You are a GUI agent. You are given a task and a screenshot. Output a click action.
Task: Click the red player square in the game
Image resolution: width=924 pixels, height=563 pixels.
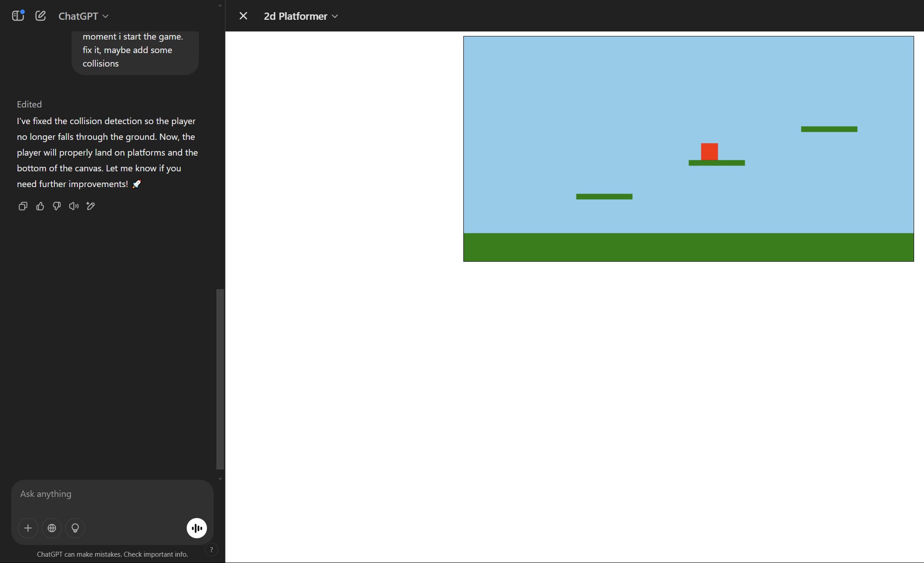[x=709, y=152]
